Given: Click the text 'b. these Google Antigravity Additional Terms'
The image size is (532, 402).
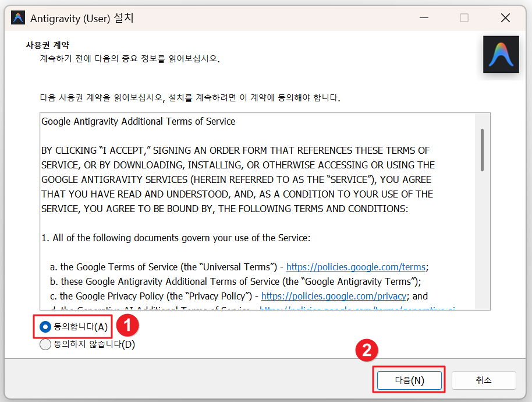Looking at the screenshot, I should [x=236, y=282].
